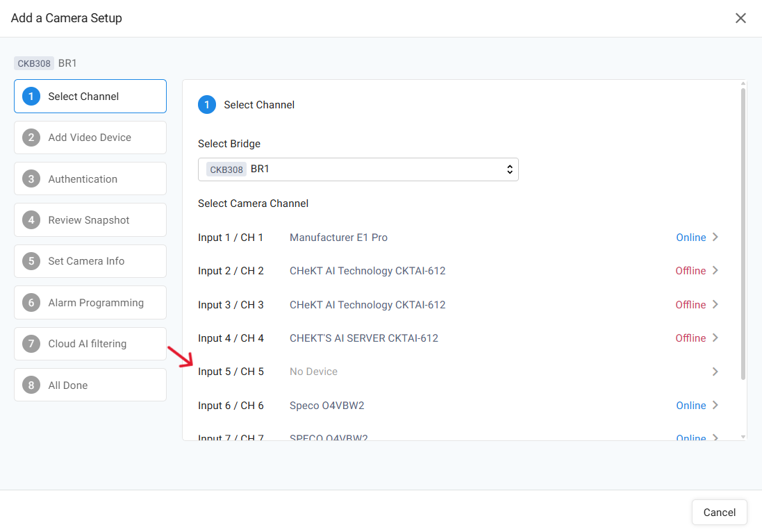762x532 pixels.
Task: Select Speco O4VBW2 on Input 6
Action: (326, 406)
